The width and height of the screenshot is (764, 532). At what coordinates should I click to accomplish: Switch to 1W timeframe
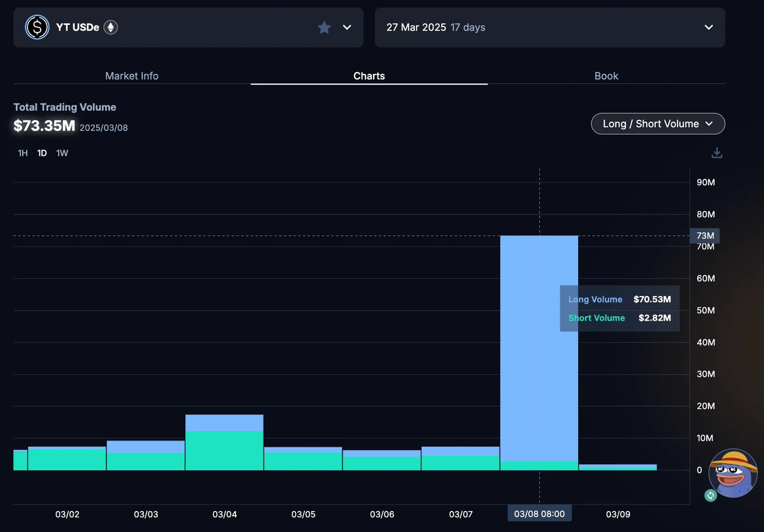(62, 153)
